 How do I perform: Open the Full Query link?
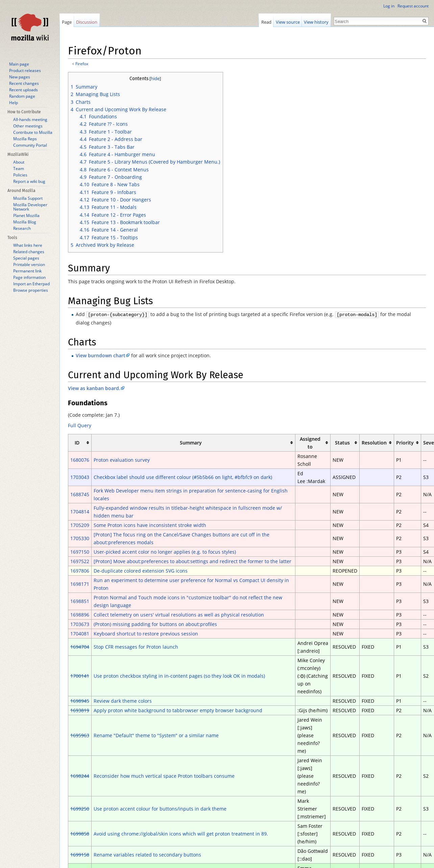tap(79, 426)
